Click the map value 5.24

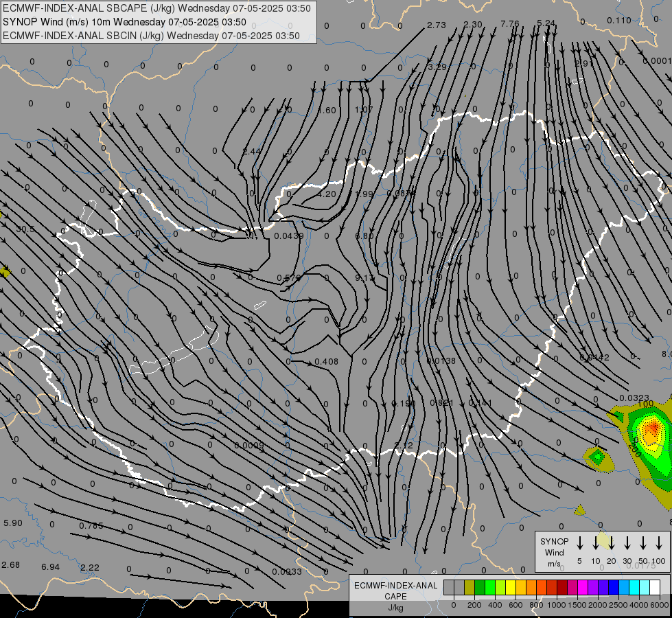(x=546, y=23)
